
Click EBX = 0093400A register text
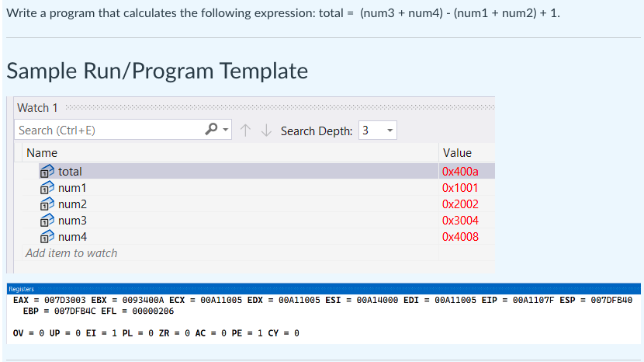coord(127,300)
